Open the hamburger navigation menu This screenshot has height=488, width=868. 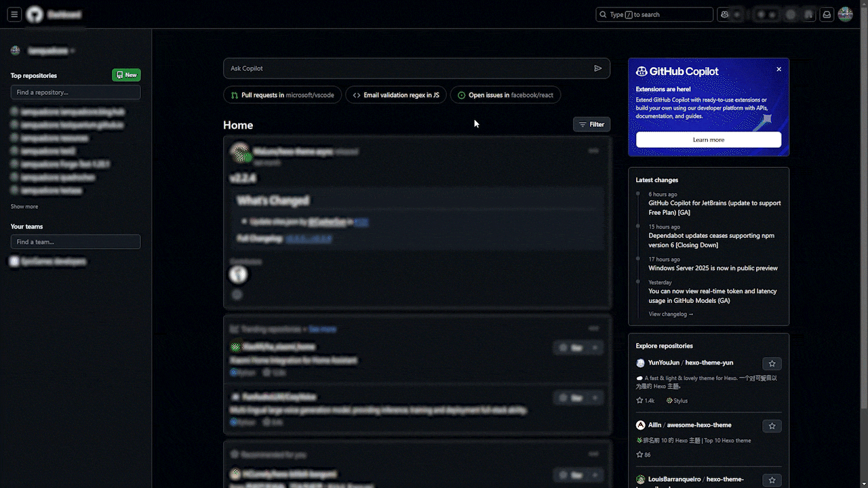coord(14,14)
